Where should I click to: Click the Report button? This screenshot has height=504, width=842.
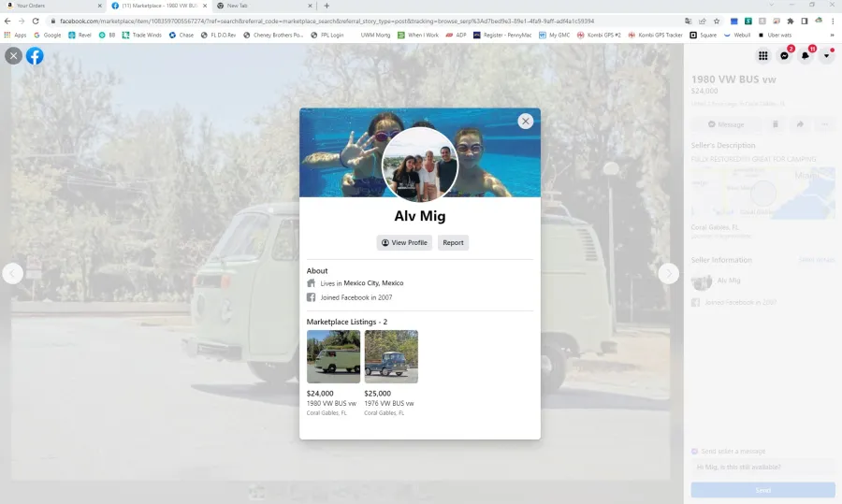point(453,242)
